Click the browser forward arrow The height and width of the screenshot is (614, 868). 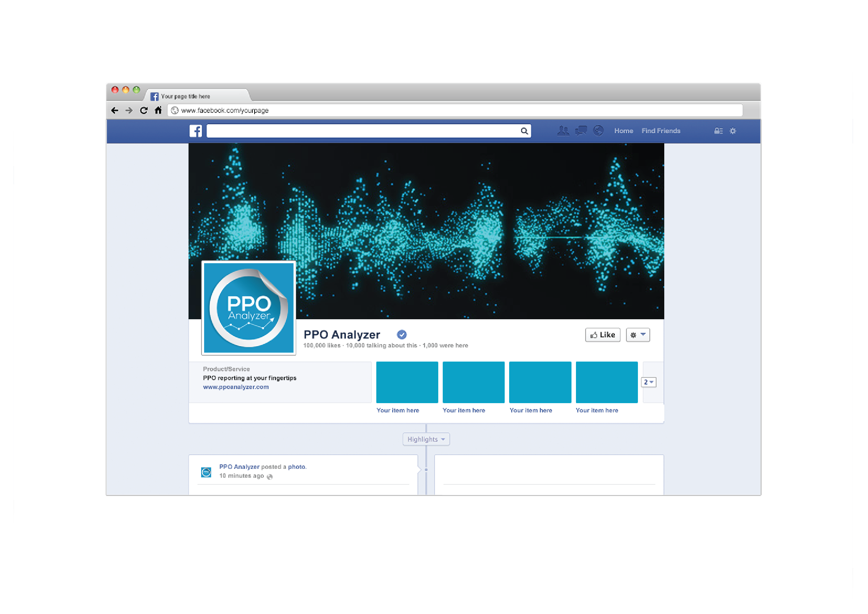[129, 110]
